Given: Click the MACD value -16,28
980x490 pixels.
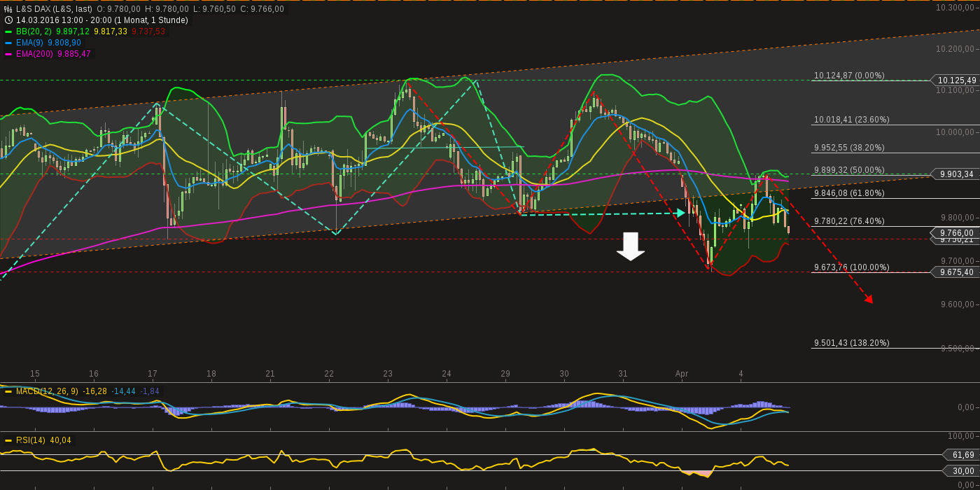Looking at the screenshot, I should [94, 391].
